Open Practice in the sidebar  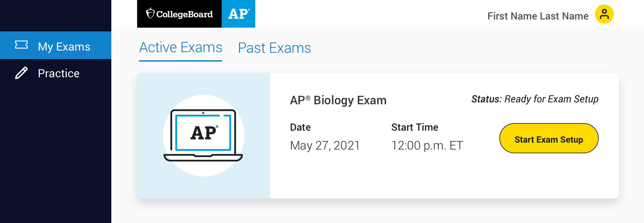[56, 73]
